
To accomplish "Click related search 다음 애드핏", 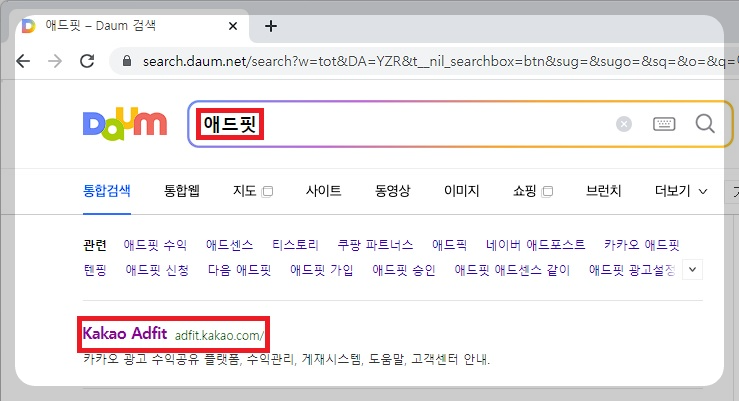I will pyautogui.click(x=239, y=270).
